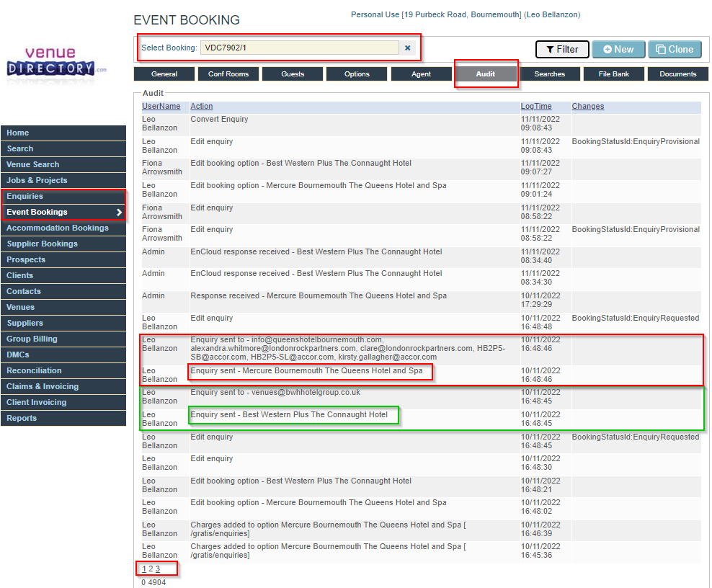Sort audit by LogTime column
712x588 pixels.
[536, 106]
